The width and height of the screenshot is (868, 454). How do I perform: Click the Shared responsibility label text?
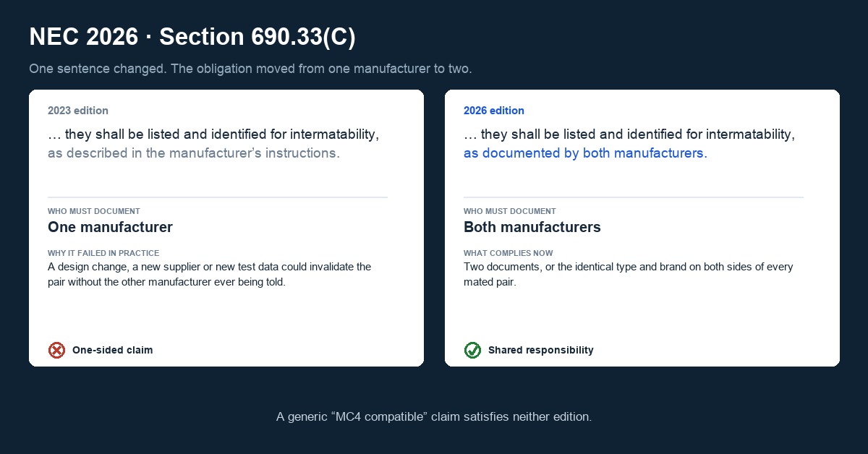[540, 350]
